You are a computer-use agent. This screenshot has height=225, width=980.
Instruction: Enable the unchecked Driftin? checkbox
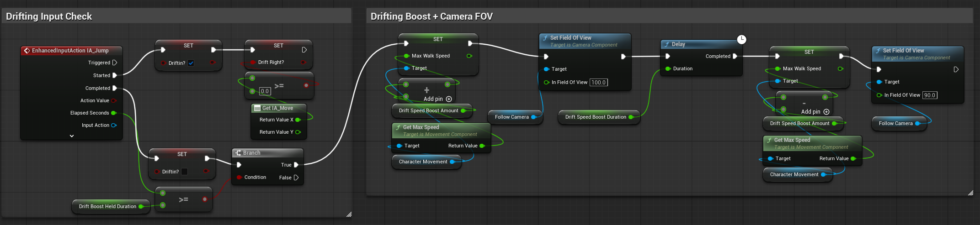coord(185,172)
